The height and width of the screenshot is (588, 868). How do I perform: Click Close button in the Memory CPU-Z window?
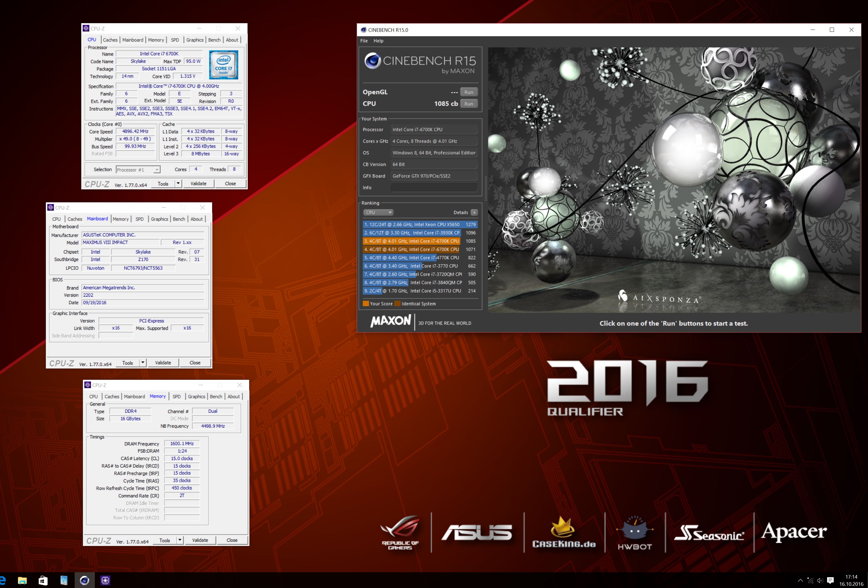tap(232, 540)
